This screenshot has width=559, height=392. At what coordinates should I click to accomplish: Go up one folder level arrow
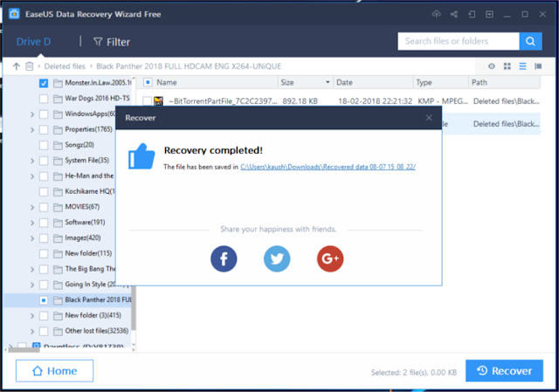[x=16, y=66]
